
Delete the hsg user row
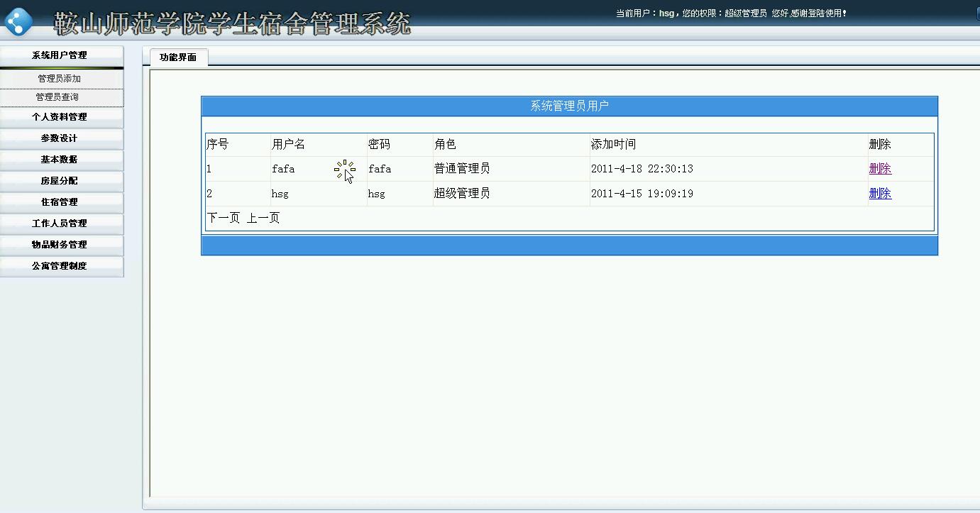pos(880,194)
